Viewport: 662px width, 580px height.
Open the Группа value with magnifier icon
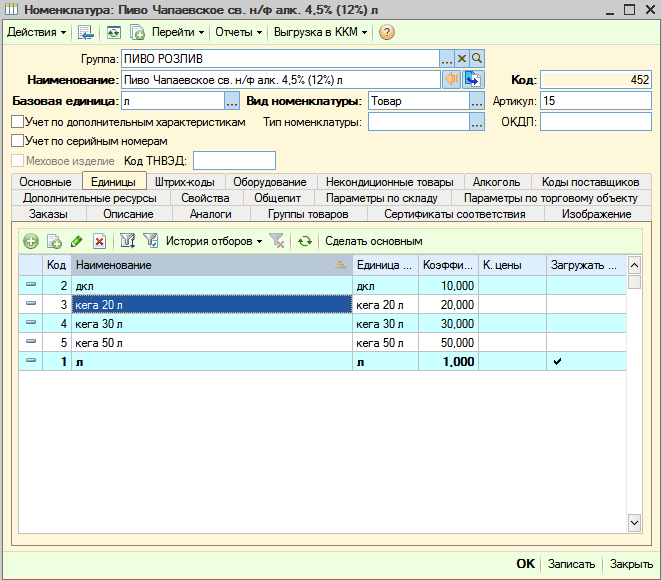[477, 59]
